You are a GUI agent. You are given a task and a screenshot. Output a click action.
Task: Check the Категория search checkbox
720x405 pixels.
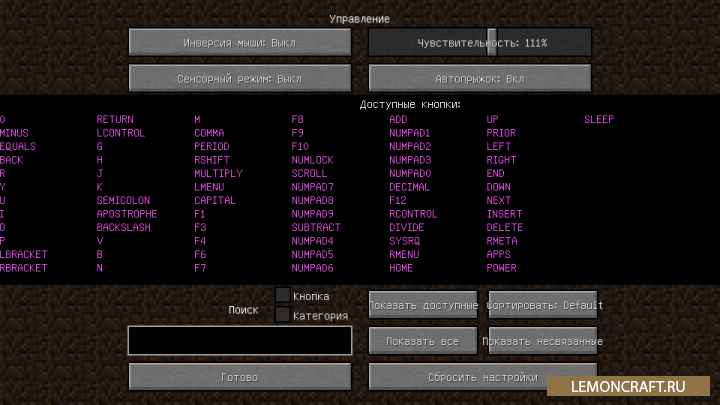(x=283, y=315)
